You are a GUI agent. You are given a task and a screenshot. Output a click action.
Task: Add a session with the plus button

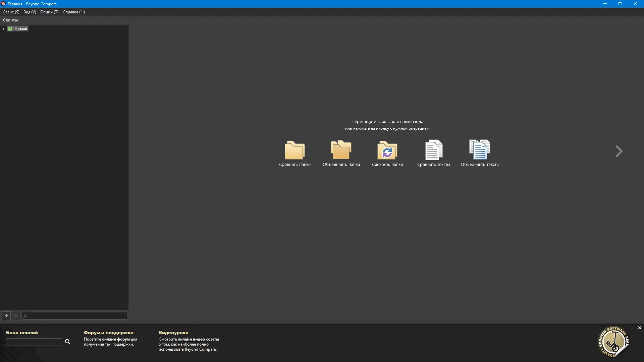(6, 316)
